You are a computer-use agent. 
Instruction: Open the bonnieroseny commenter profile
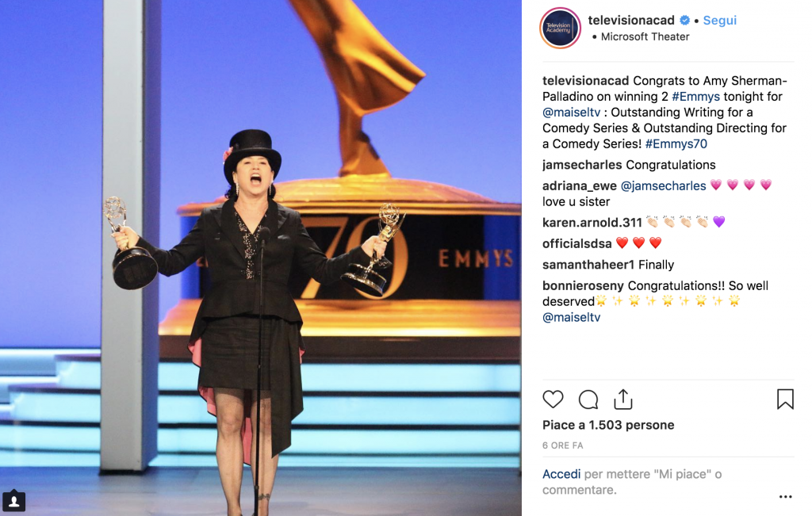[583, 285]
